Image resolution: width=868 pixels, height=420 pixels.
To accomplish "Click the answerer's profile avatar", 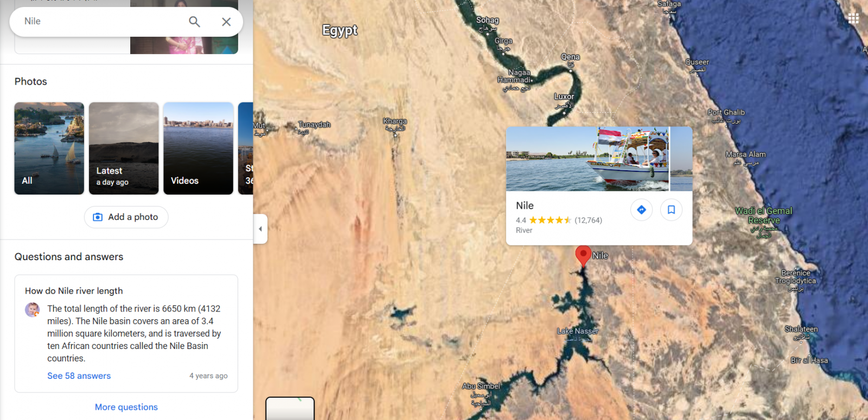I will 33,310.
